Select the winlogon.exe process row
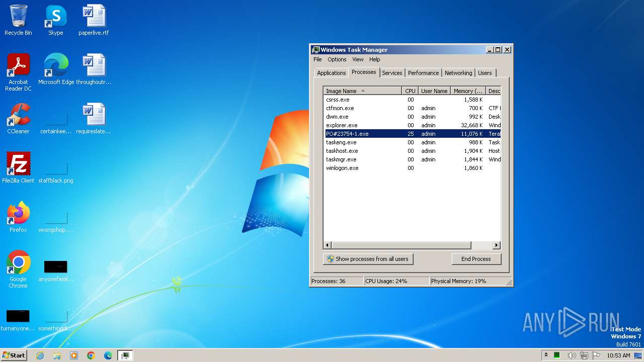Viewport: 644px width, 362px height. pos(412,168)
